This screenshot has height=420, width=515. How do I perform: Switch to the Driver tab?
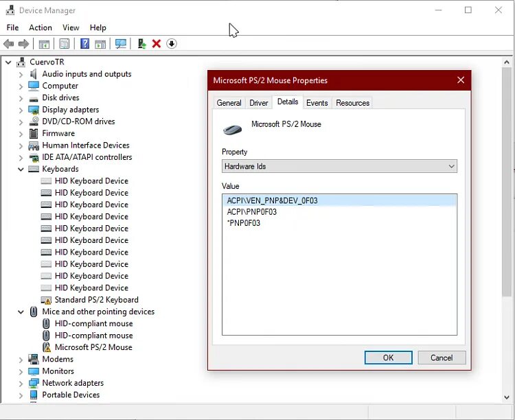(258, 103)
